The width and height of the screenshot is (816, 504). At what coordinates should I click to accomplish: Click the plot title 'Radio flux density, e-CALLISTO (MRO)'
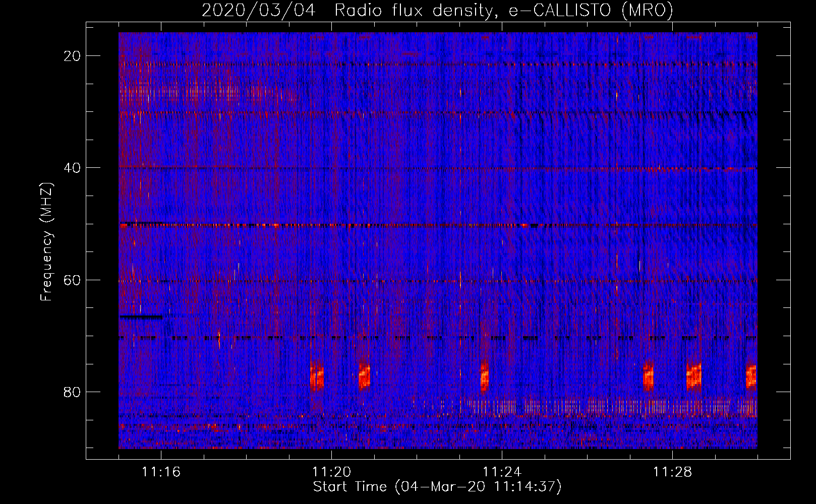[x=503, y=10]
